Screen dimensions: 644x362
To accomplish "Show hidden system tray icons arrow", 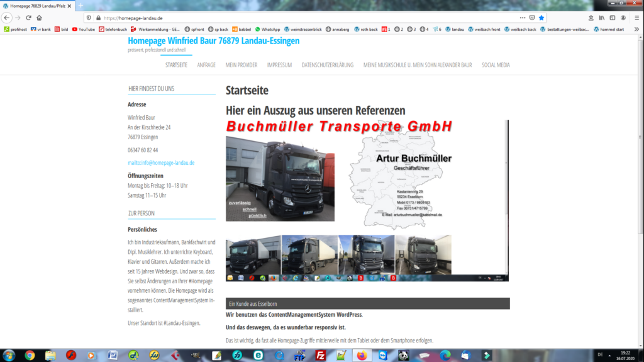I will [x=609, y=355].
